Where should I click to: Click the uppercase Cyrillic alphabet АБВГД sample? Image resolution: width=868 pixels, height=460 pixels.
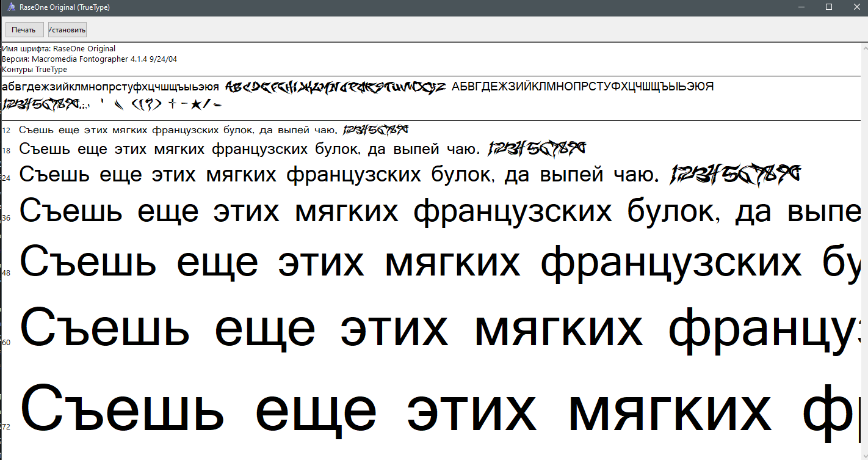pos(582,87)
